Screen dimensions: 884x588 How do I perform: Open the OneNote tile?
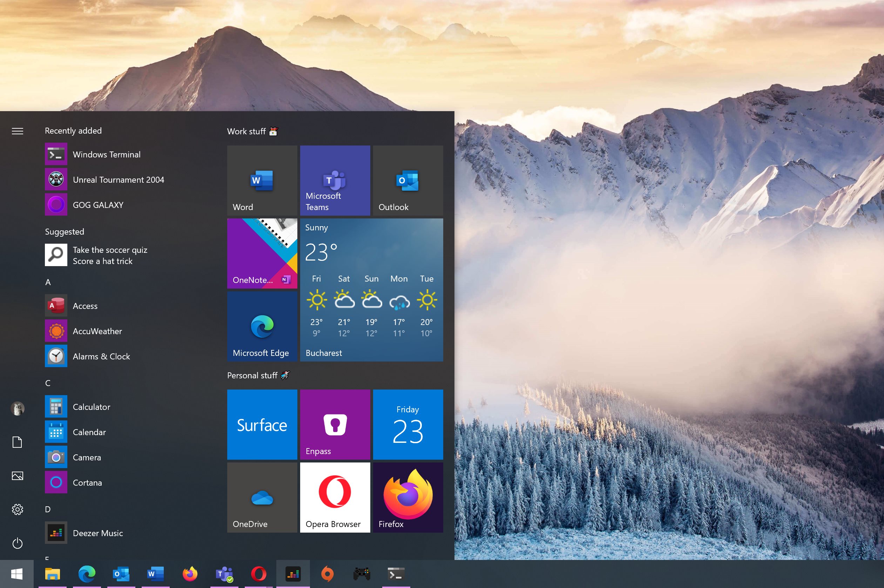click(262, 254)
